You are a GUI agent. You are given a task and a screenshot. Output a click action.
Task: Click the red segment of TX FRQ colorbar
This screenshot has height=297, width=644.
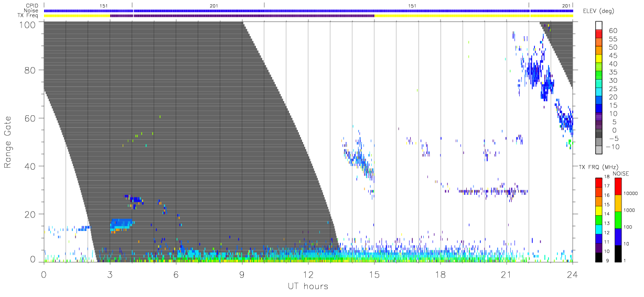pyautogui.click(x=598, y=182)
